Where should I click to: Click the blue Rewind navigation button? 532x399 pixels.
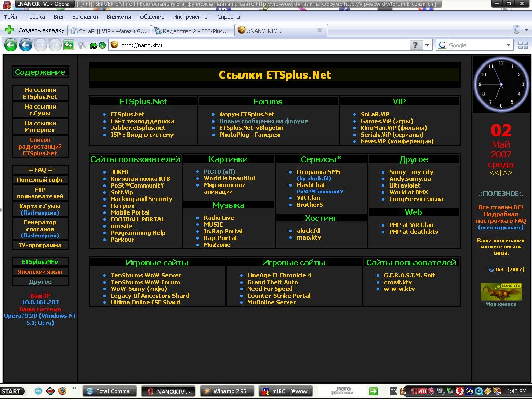point(25,45)
